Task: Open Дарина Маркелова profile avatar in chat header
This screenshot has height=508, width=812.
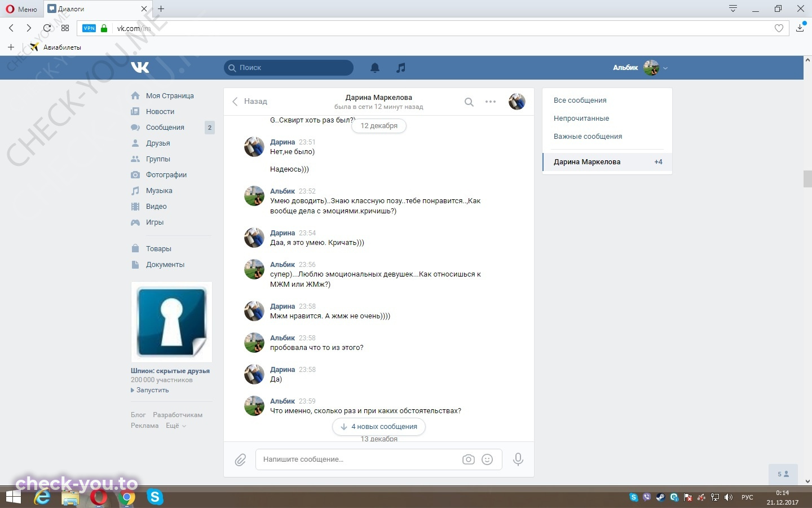Action: [x=517, y=102]
